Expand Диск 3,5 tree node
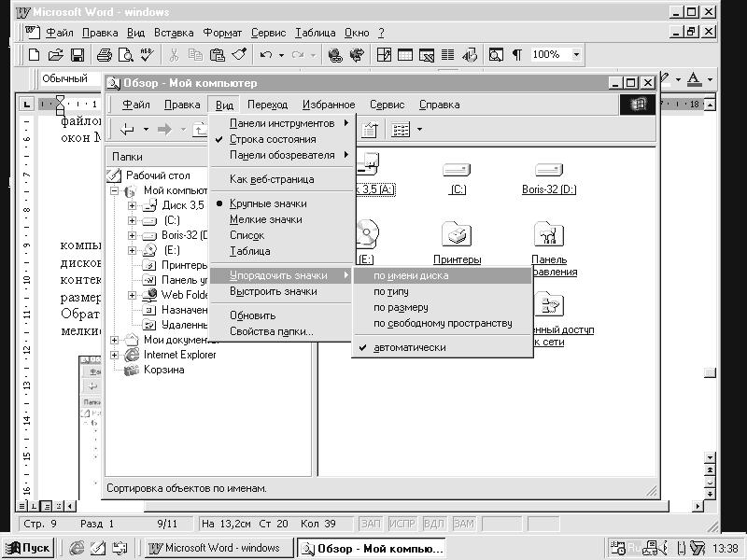Viewport: 747px width, 560px height. [x=132, y=205]
